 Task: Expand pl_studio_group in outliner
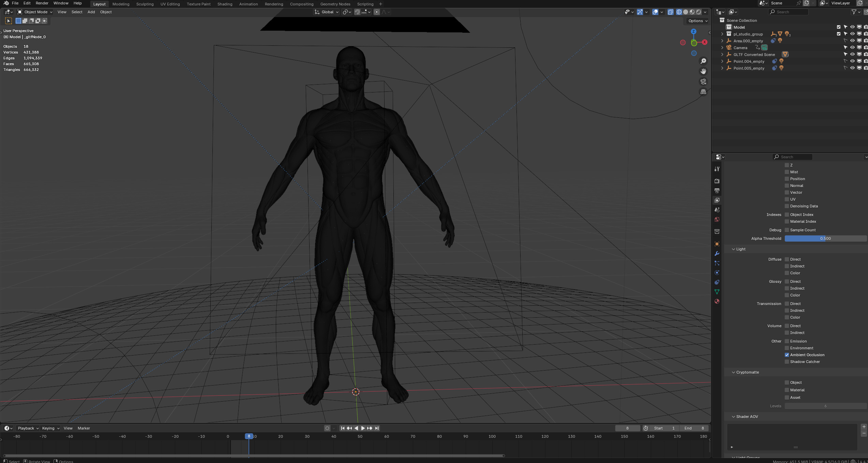pyautogui.click(x=722, y=34)
